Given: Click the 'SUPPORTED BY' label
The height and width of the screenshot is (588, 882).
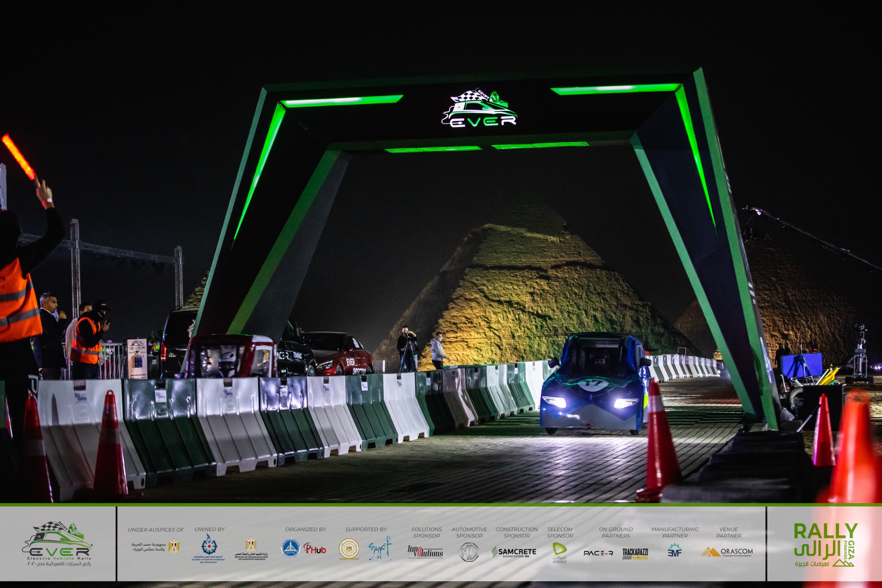Looking at the screenshot, I should point(366,529).
